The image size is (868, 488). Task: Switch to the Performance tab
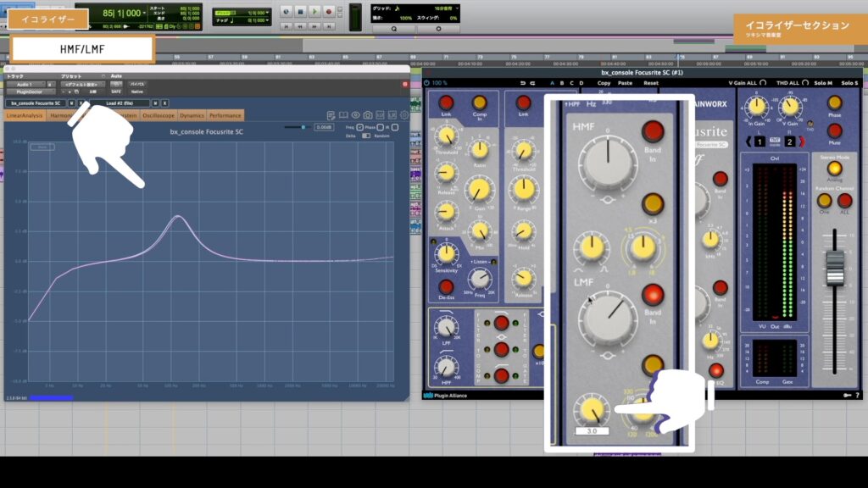(x=225, y=115)
